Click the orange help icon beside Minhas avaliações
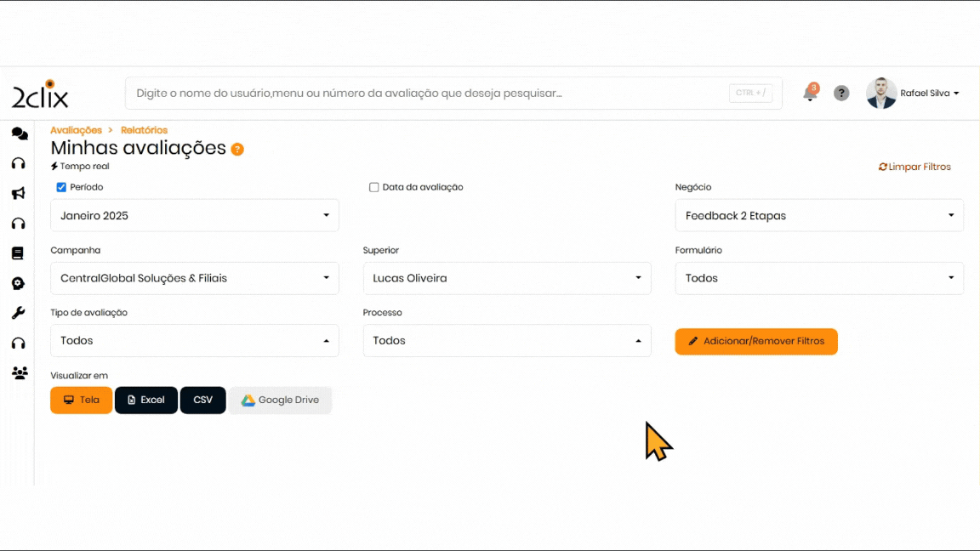The height and width of the screenshot is (551, 980). 237,150
